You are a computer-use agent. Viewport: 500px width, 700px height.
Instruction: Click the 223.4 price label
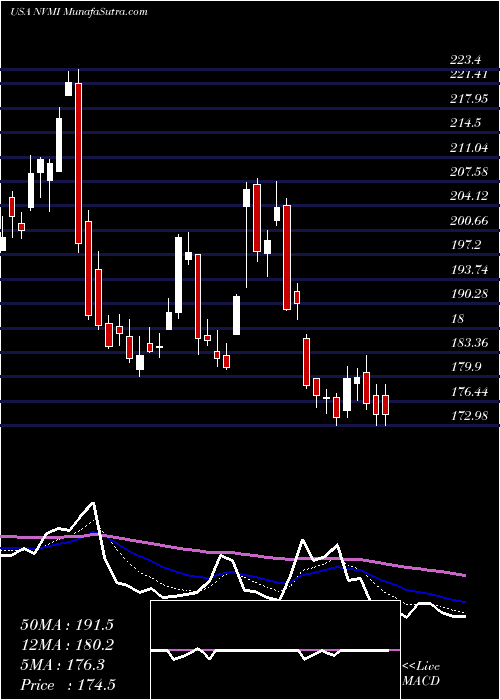click(x=465, y=59)
